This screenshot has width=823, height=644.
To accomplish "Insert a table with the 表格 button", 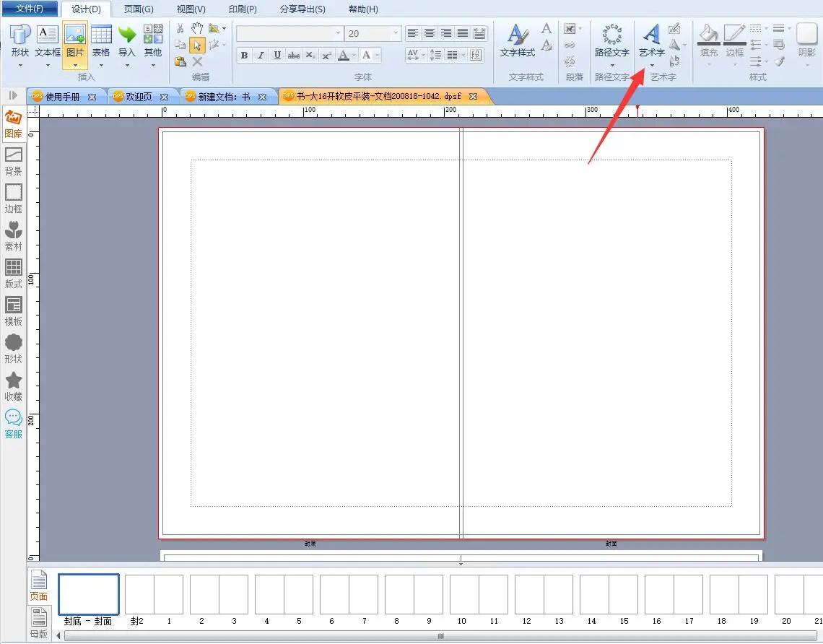I will point(101,41).
